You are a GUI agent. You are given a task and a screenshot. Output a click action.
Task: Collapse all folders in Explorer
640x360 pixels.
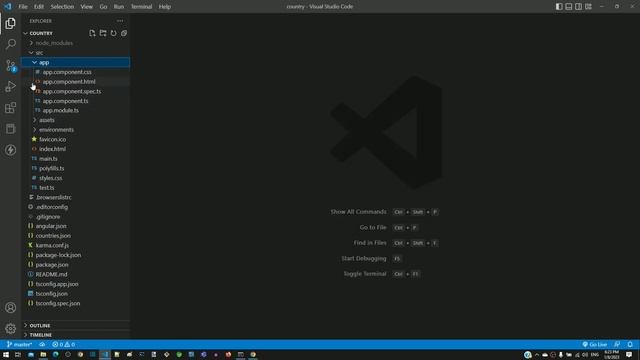point(124,33)
